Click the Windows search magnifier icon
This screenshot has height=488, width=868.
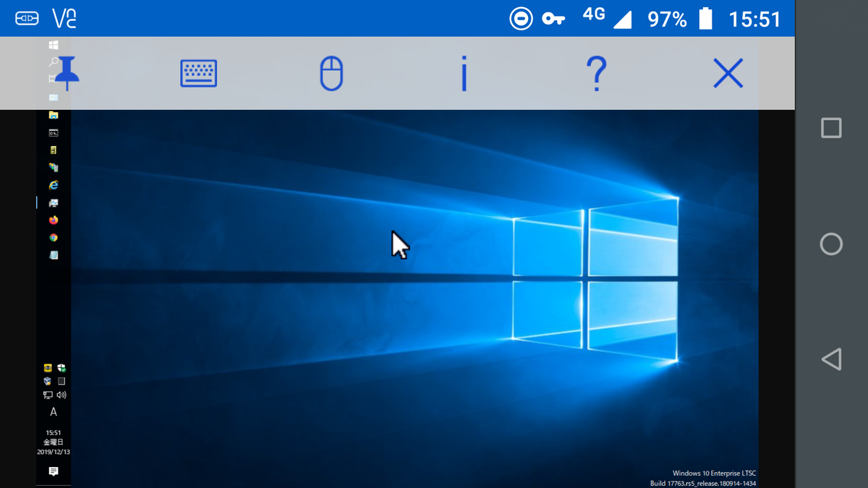pos(54,62)
